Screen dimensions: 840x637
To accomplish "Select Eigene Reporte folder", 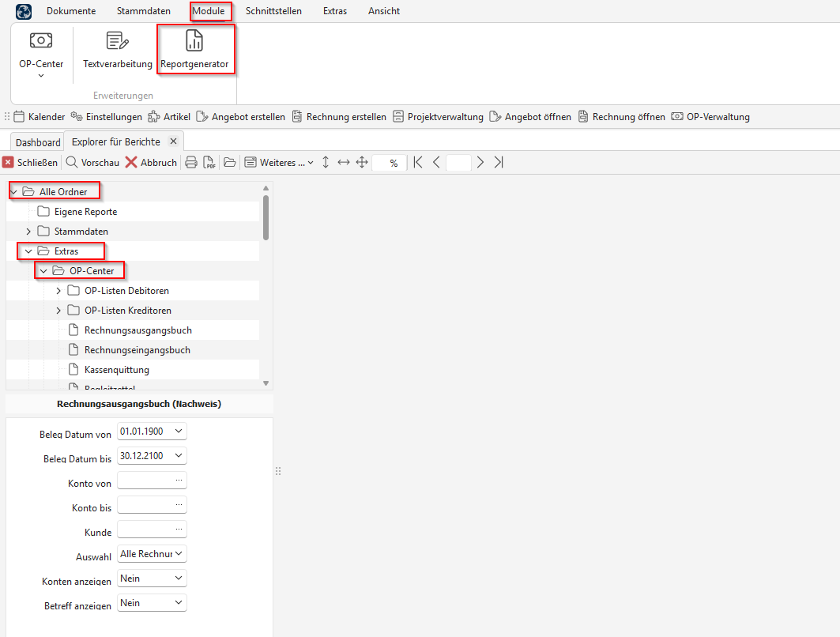I will click(x=85, y=212).
